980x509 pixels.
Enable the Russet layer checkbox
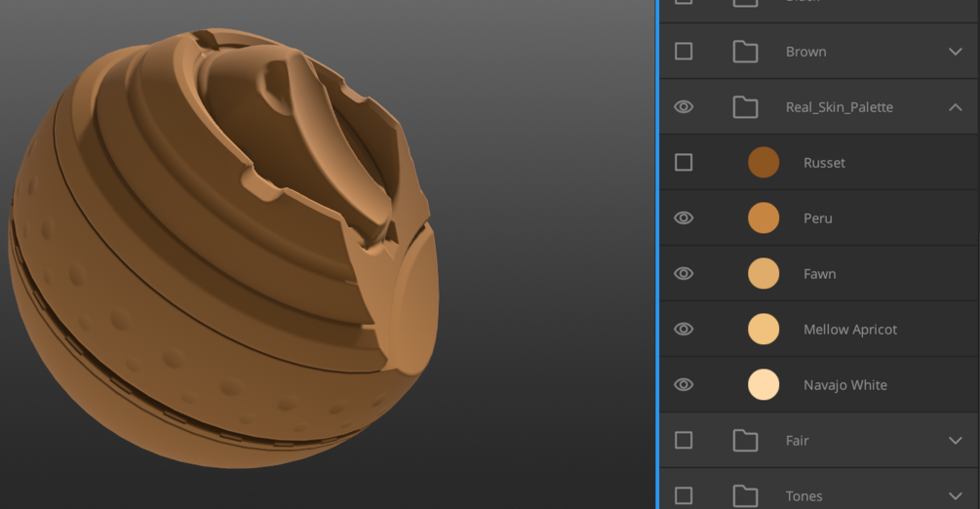pos(684,163)
